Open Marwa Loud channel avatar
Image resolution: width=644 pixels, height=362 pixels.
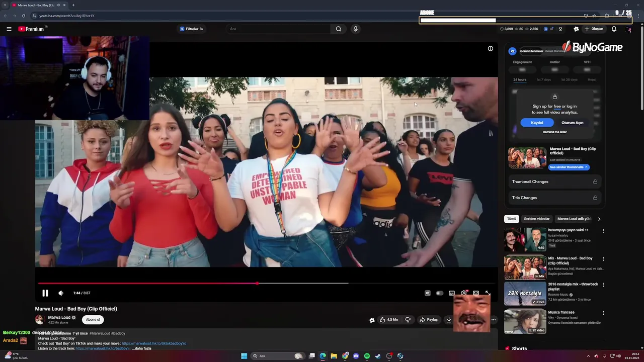[x=40, y=319]
